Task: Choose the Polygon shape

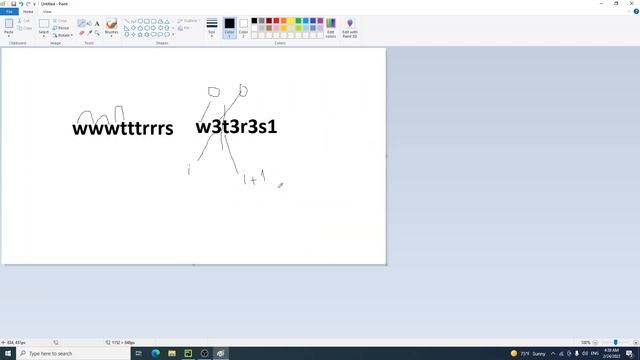Action: tap(160, 21)
